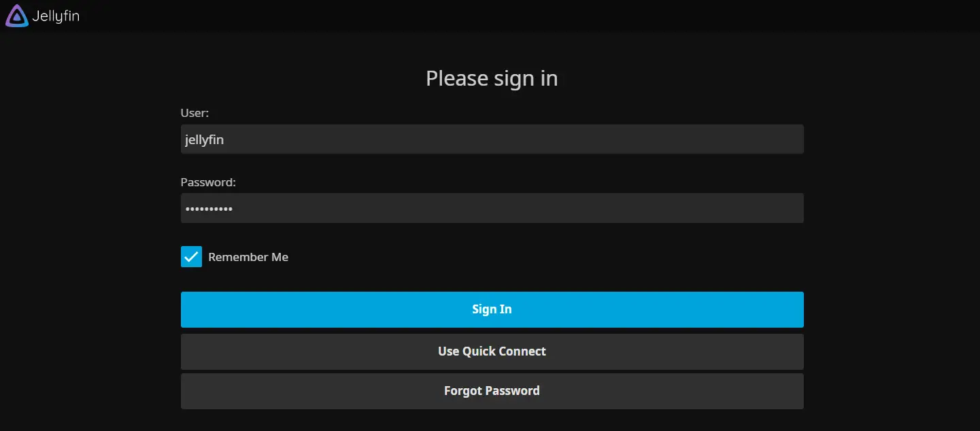Select the blue Sign In text label
This screenshot has width=980, height=431.
[x=492, y=309]
